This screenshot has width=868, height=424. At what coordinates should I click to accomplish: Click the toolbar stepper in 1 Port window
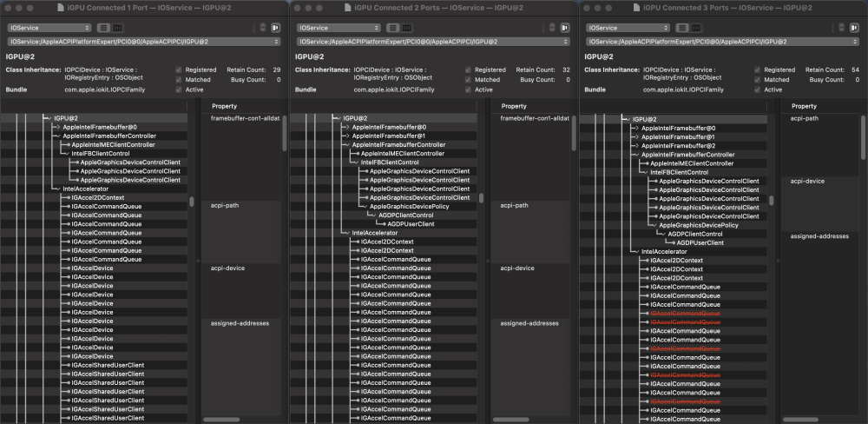tap(263, 28)
